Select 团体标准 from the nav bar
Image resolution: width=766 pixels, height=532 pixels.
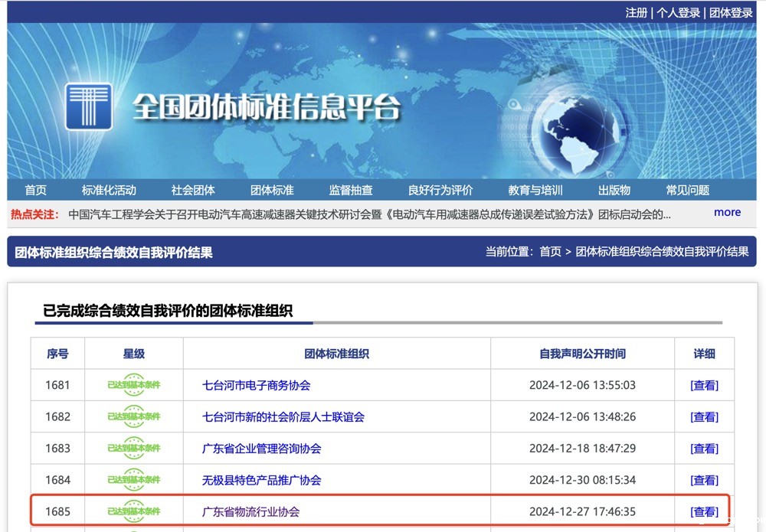click(272, 190)
